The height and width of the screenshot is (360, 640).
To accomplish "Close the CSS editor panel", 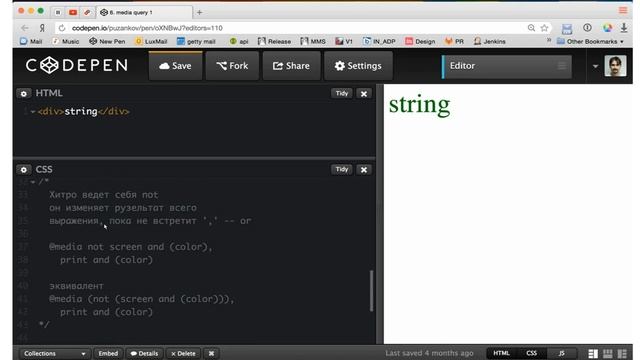I will pyautogui.click(x=364, y=169).
